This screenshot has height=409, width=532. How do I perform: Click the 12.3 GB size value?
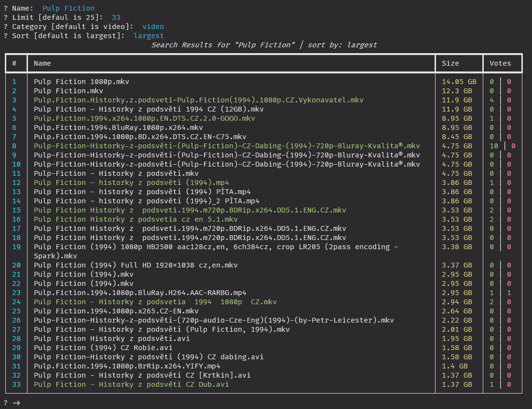click(x=457, y=91)
